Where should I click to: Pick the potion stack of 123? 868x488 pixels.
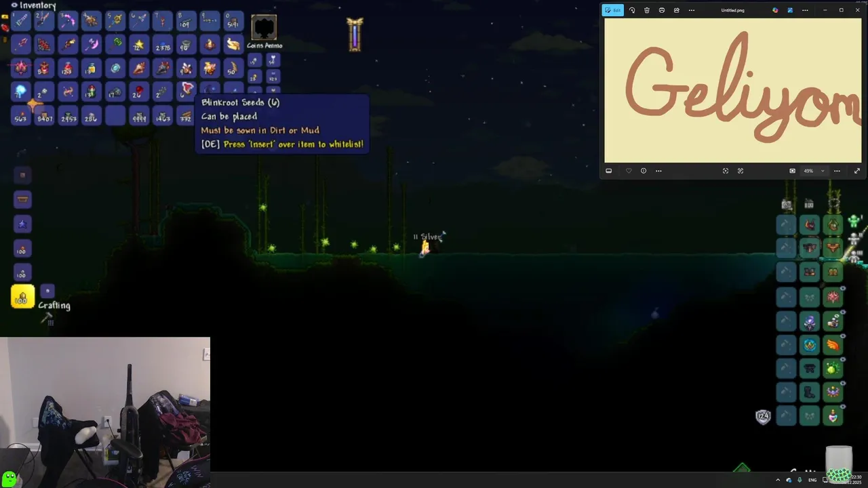coord(68,68)
